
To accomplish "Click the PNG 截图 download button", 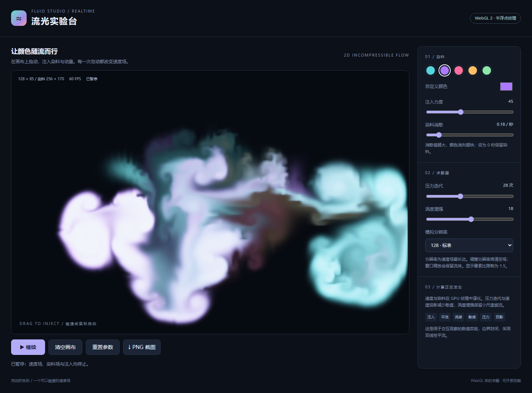I will click(x=142, y=347).
